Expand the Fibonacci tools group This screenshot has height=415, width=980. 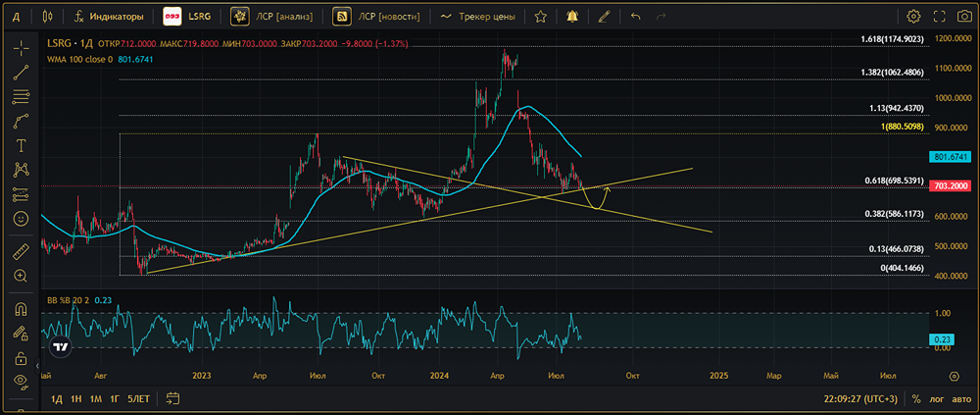pos(21,97)
